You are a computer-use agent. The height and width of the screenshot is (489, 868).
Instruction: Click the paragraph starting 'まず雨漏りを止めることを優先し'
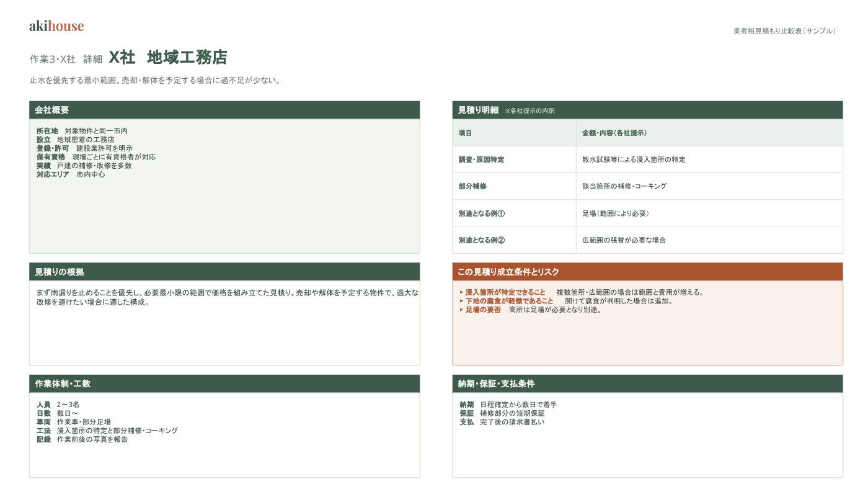227,297
